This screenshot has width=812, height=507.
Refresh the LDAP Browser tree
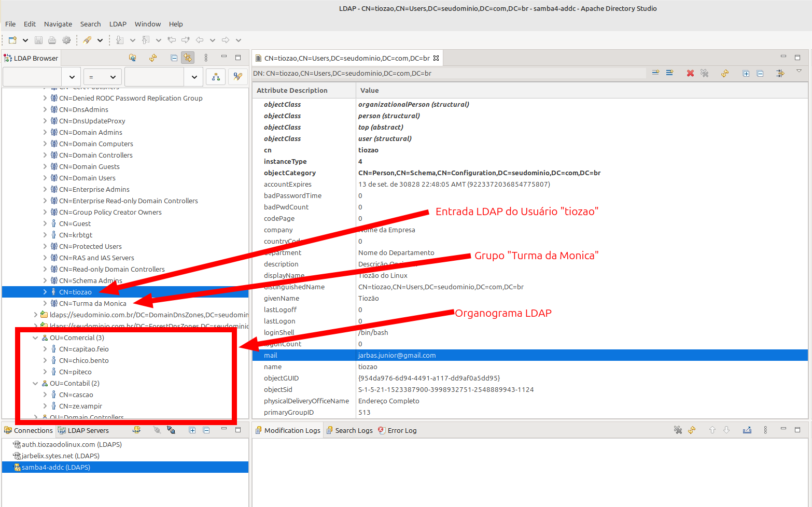point(153,58)
